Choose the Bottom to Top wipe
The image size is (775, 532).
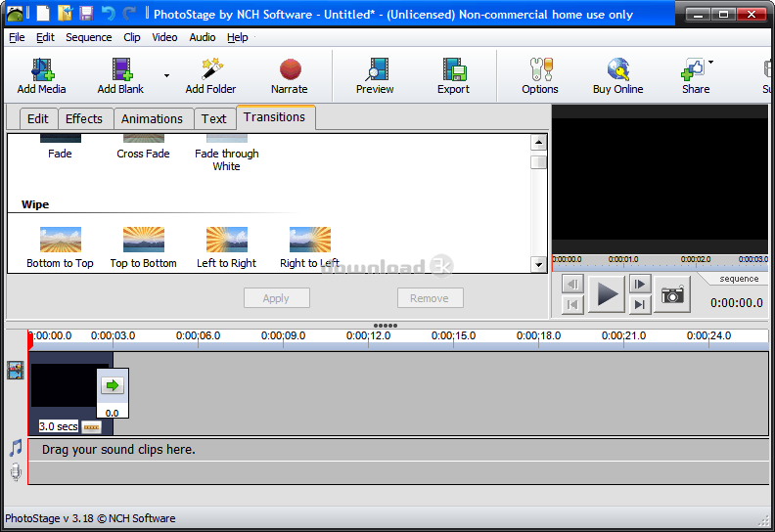click(61, 247)
